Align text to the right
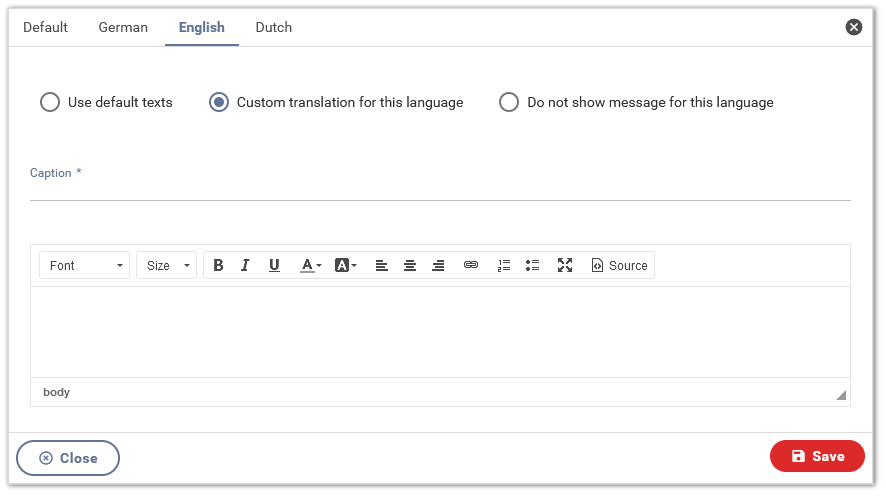Screen dimensions: 886x496 438,266
